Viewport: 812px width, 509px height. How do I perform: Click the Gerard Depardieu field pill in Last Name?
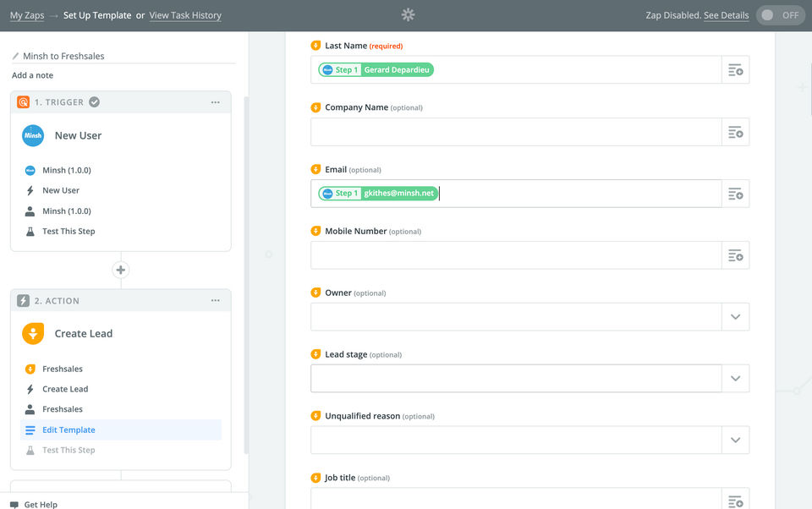coord(376,70)
